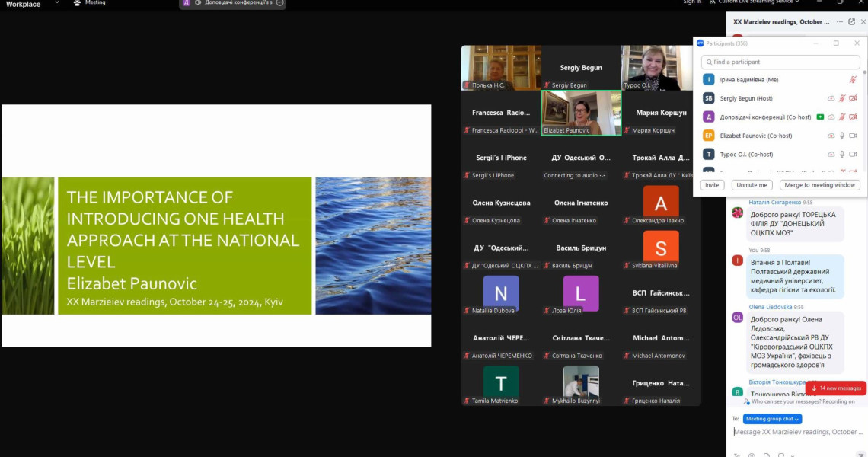Click the green screen-share icon for Доповідачі конференції
Viewport: 868px width, 457px height.
tap(820, 117)
